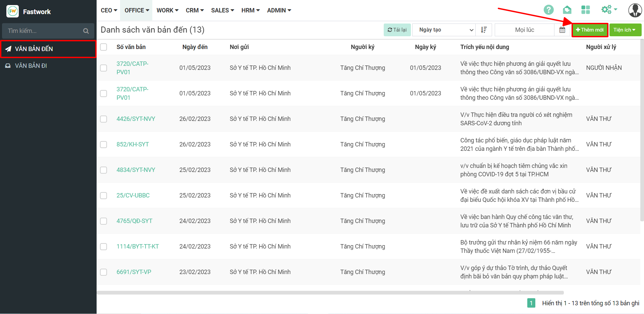
Task: Open document link 852/KH-SYT
Action: tap(132, 144)
